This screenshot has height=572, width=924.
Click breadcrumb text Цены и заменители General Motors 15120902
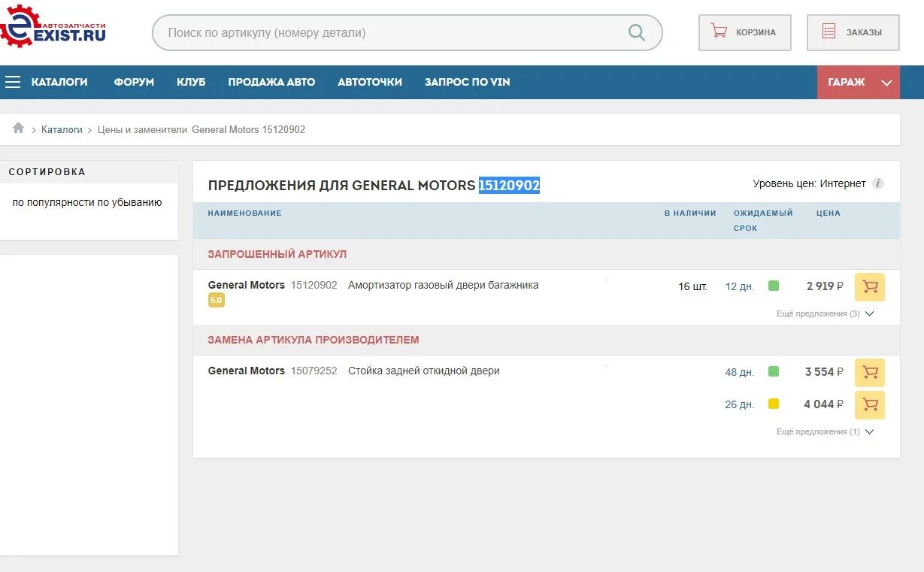coord(201,129)
